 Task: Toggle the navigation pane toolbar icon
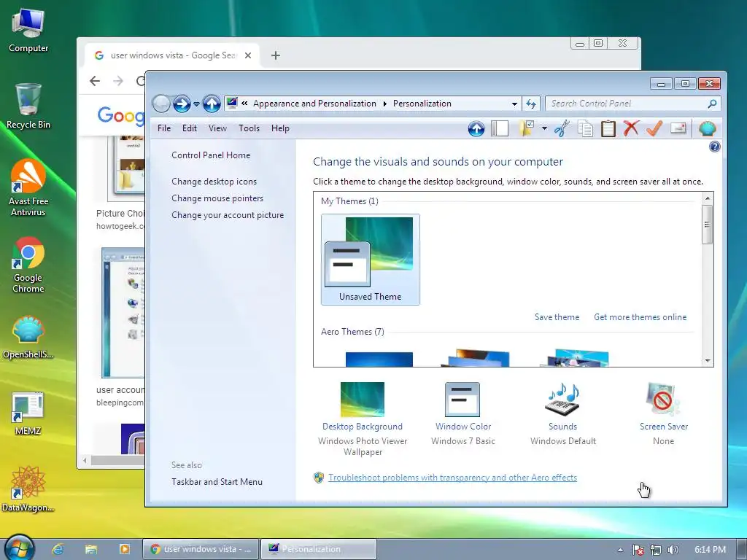click(500, 128)
